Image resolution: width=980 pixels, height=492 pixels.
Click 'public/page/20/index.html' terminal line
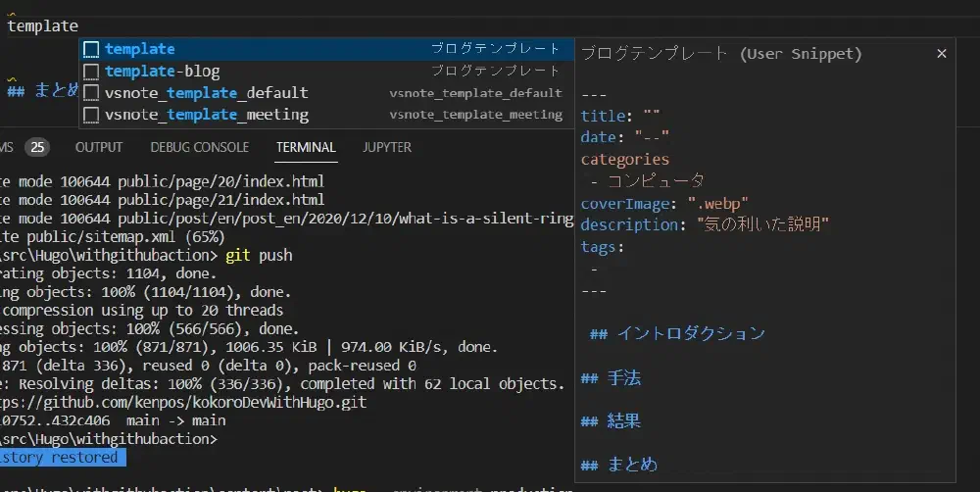tap(220, 181)
